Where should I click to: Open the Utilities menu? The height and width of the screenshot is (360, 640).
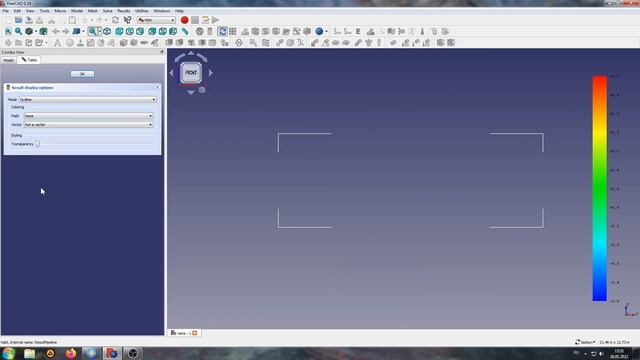(x=142, y=11)
